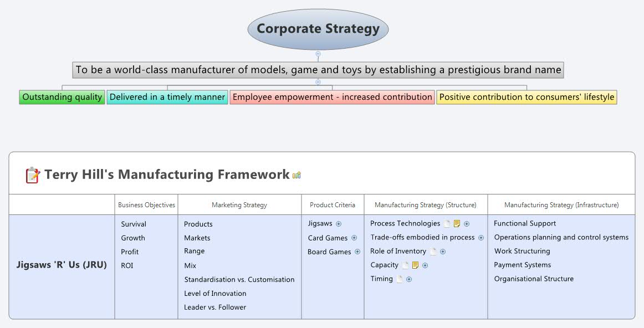
Task: Collapse the Corporate Strategy central topic branch
Action: point(318,54)
